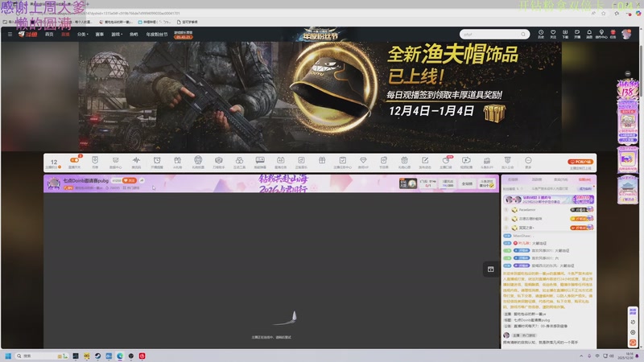
Task: Open 创作中心 icon in header
Action: (601, 34)
